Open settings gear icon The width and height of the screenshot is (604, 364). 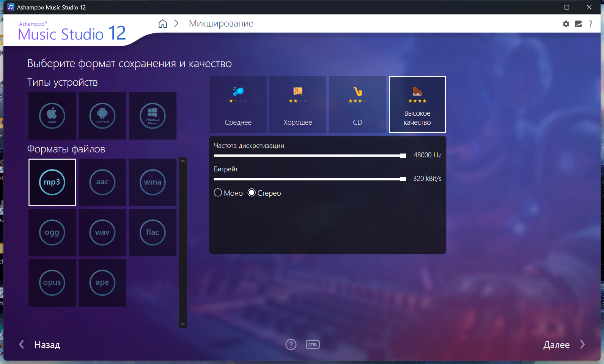point(566,24)
